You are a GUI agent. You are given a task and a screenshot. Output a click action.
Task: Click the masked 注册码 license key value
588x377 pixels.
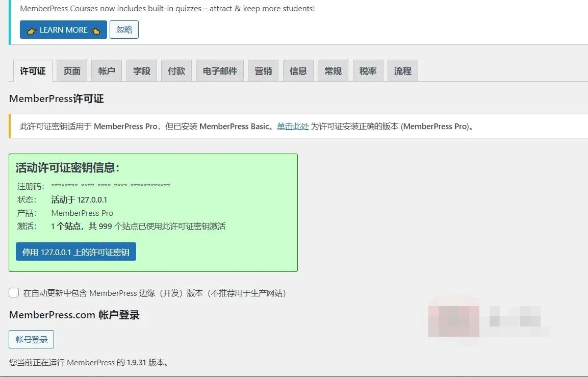tap(111, 185)
